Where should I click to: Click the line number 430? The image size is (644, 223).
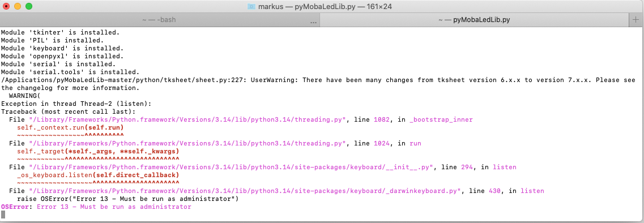point(495,191)
